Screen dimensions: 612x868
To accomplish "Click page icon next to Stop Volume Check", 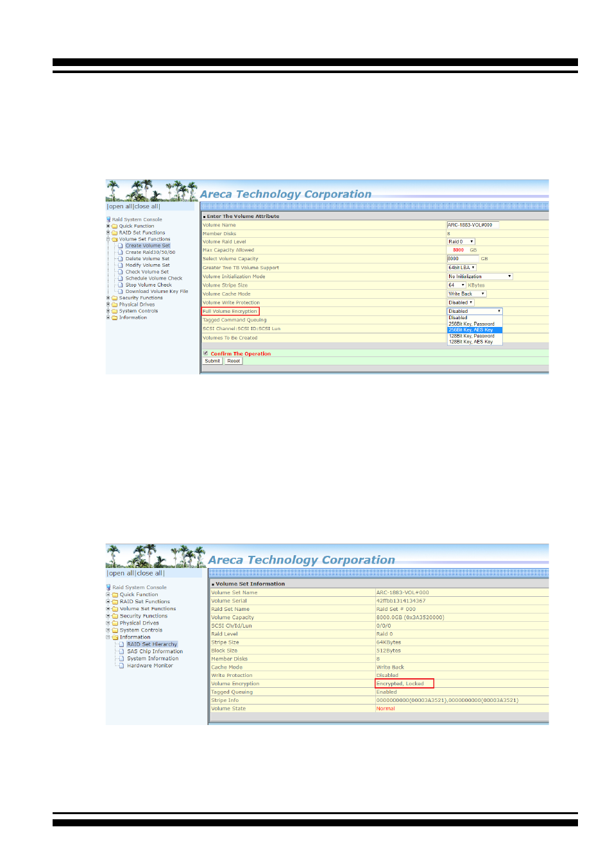I will [x=120, y=285].
